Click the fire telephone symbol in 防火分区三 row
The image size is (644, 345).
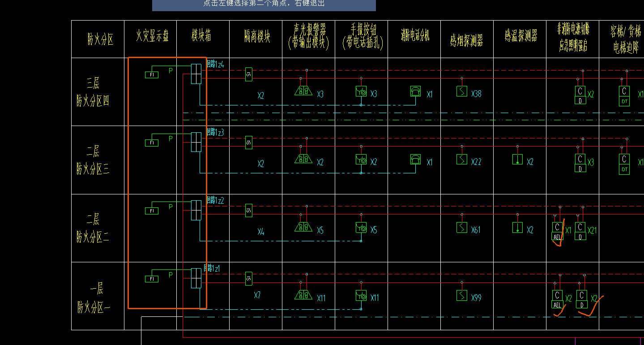(415, 159)
